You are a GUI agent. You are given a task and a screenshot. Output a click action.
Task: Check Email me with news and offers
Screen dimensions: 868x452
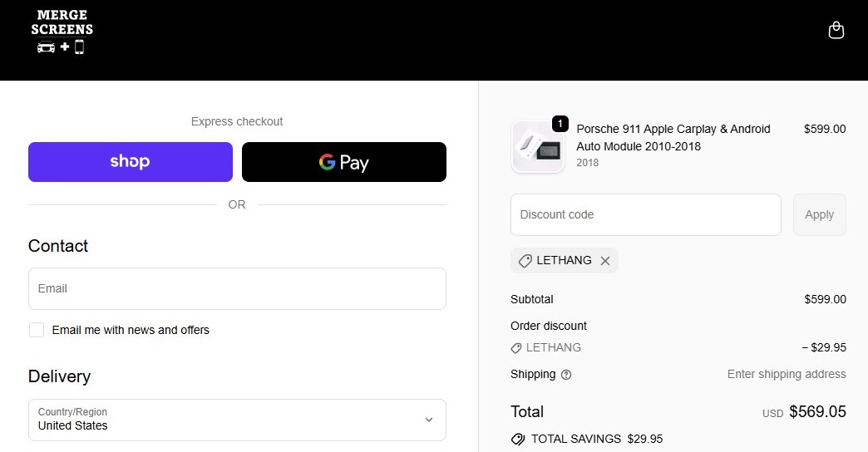pos(37,331)
